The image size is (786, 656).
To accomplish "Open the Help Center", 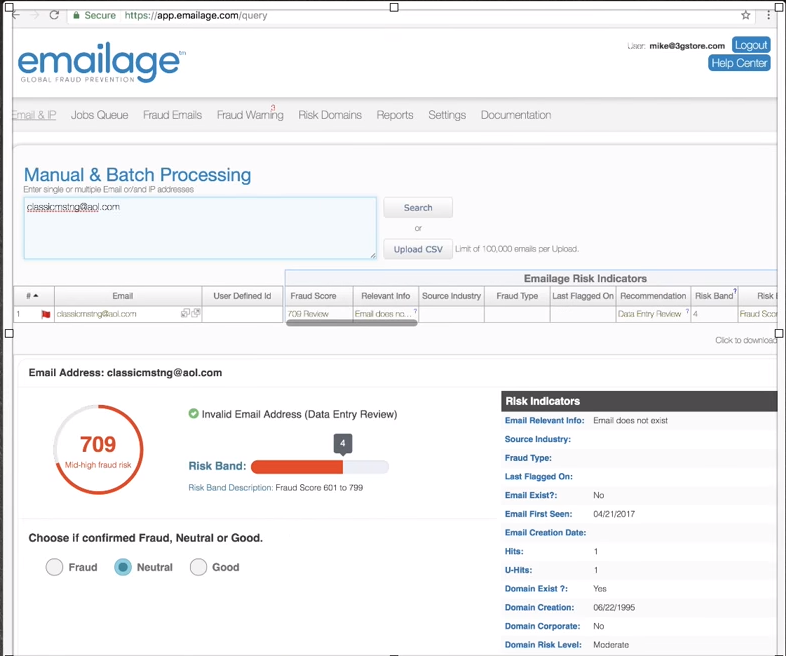I will [739, 63].
